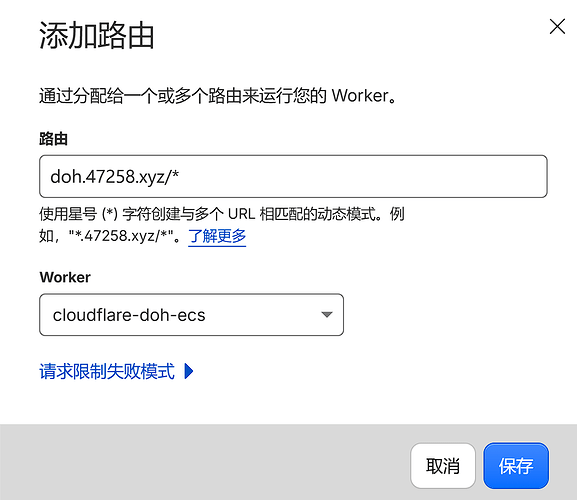The width and height of the screenshot is (577, 500).
Task: Click the Worker dropdown caret arrow
Action: (x=327, y=315)
